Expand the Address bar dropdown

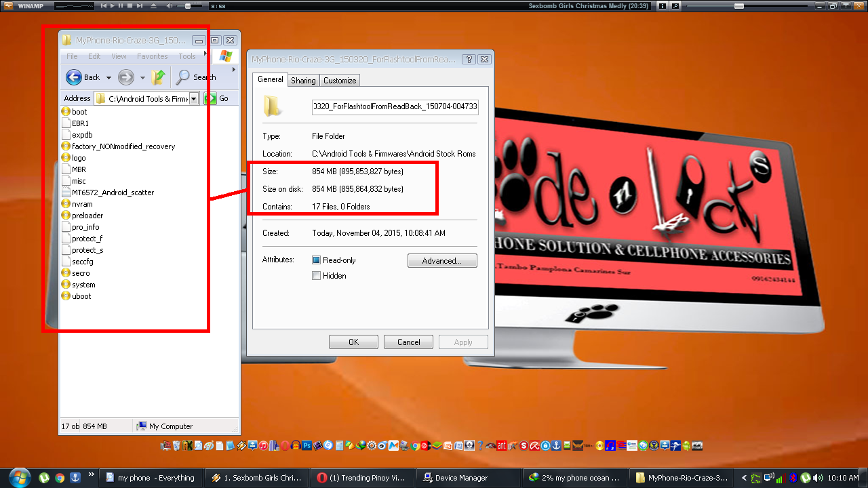tap(193, 99)
